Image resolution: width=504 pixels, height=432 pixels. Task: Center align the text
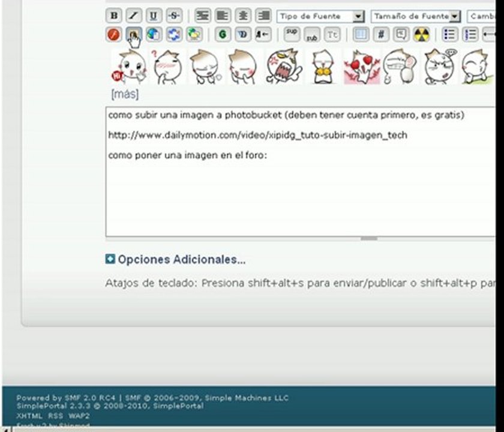[243, 16]
